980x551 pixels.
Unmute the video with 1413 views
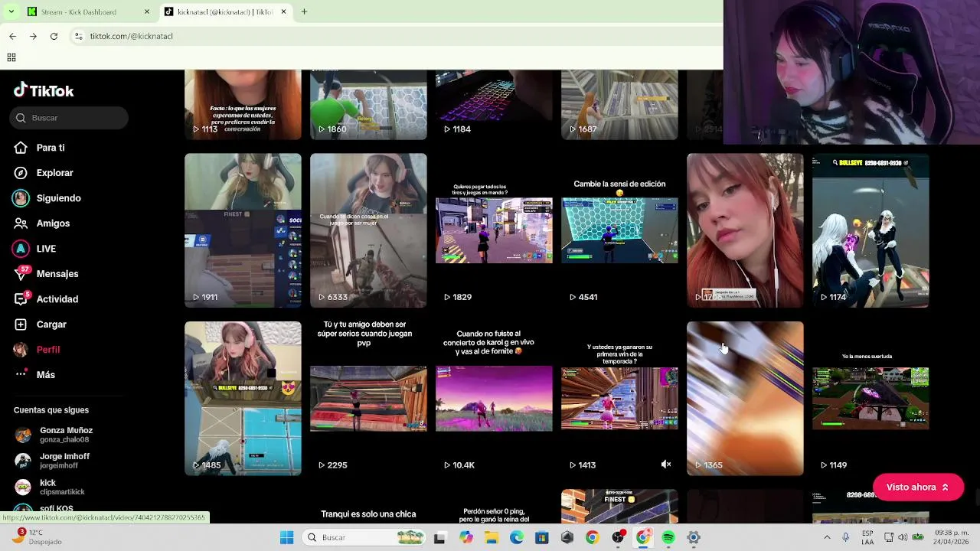click(x=666, y=465)
